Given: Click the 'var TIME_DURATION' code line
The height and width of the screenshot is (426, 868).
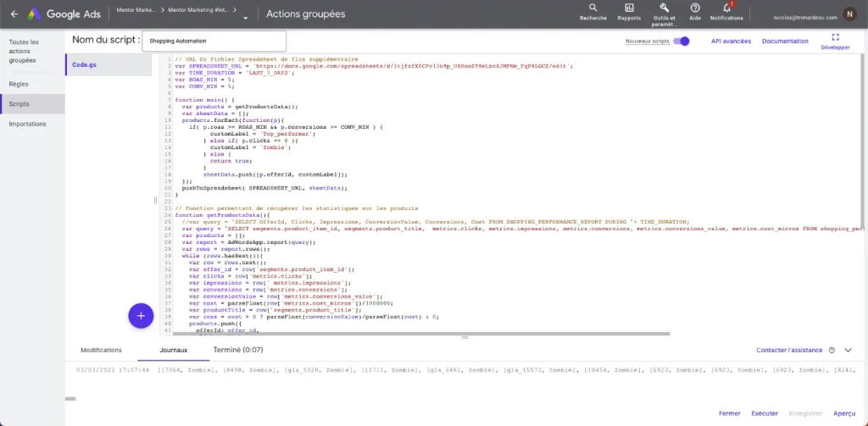Looking at the screenshot, I should [236, 73].
